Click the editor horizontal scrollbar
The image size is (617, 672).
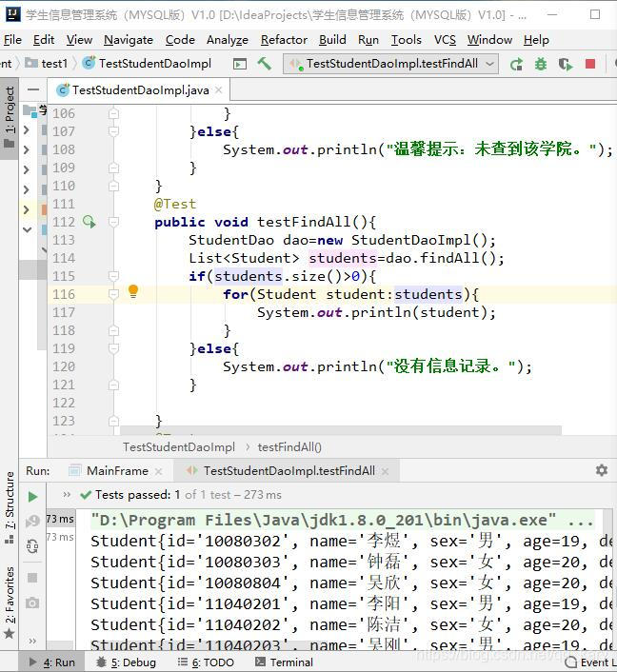click(341, 430)
